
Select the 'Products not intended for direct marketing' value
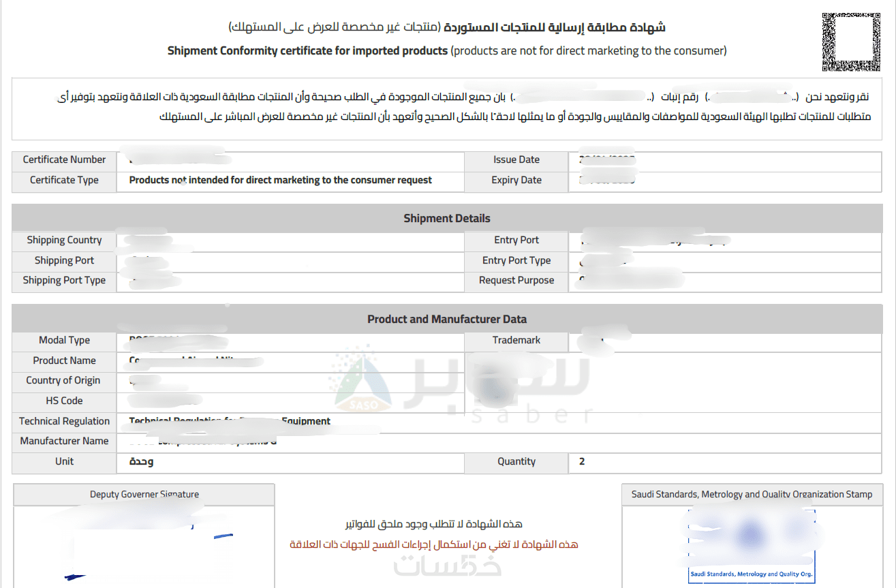(x=281, y=180)
